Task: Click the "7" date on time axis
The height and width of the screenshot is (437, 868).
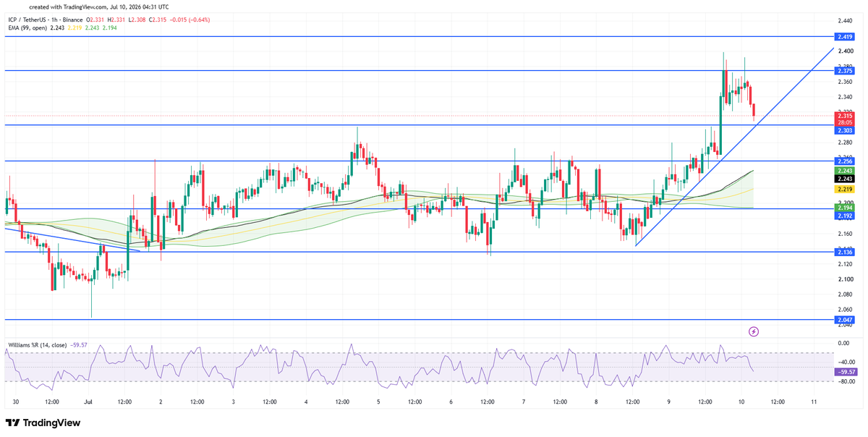Action: [524, 402]
